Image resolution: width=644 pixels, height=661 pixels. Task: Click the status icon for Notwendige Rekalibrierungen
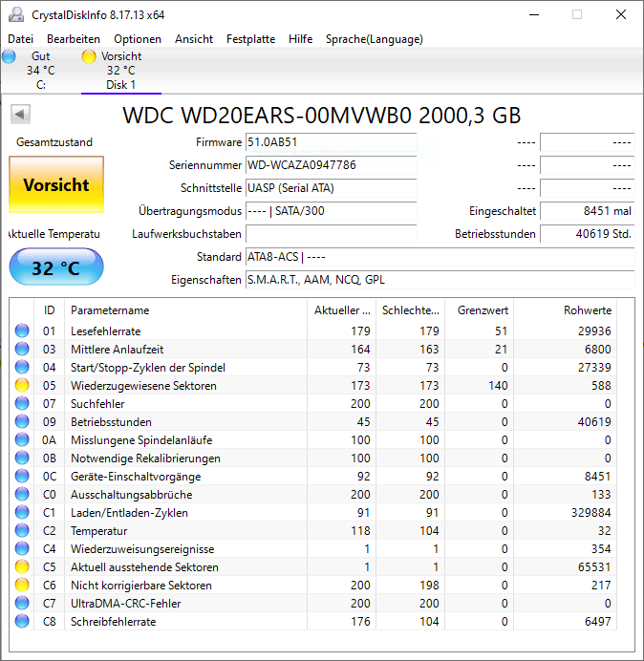pos(22,458)
